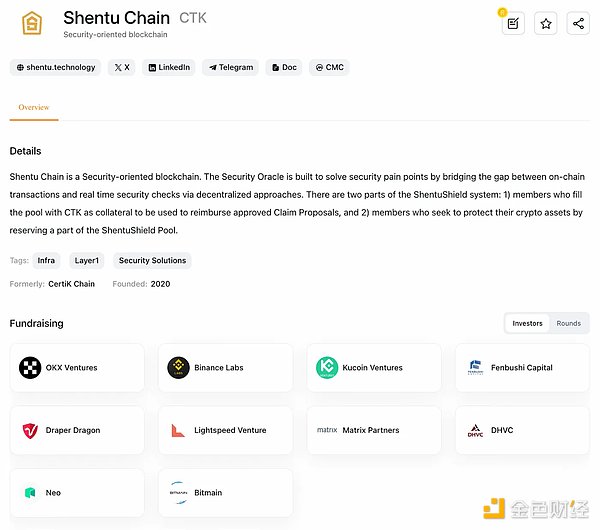This screenshot has height=530, width=600.
Task: Click the Shentu Chain logo icon
Action: click(33, 24)
